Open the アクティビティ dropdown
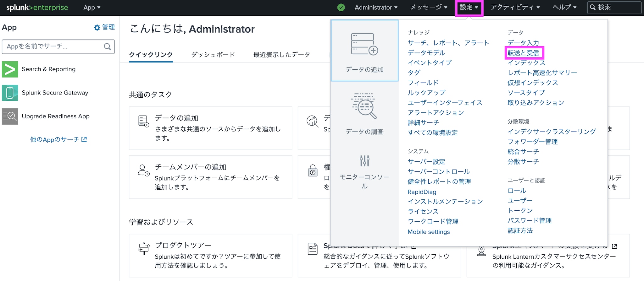Screen dimensions: 644x281 tap(515, 8)
